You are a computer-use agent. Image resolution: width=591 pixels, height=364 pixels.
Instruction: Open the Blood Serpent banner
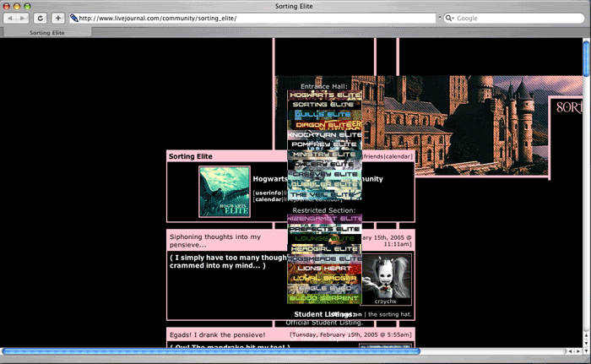(325, 298)
